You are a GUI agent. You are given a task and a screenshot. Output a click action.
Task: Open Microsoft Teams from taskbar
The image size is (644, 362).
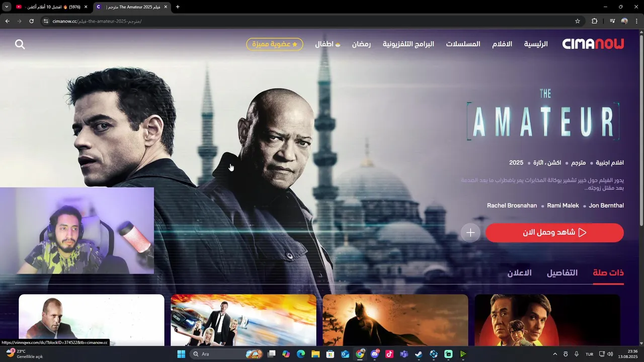coord(404,354)
